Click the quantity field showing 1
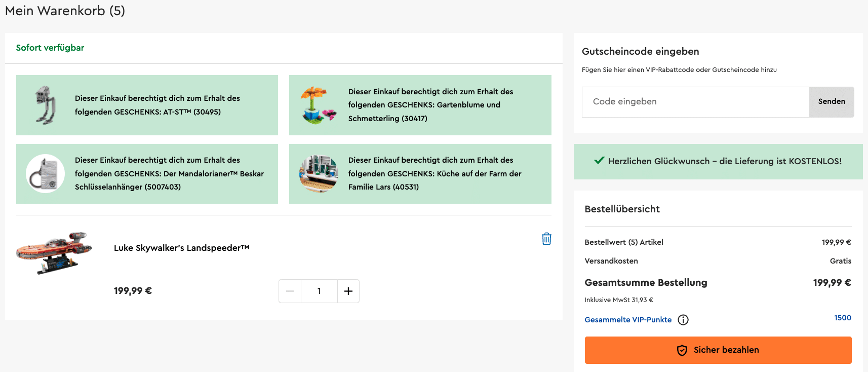Viewport: 868px width, 372px height. tap(319, 291)
